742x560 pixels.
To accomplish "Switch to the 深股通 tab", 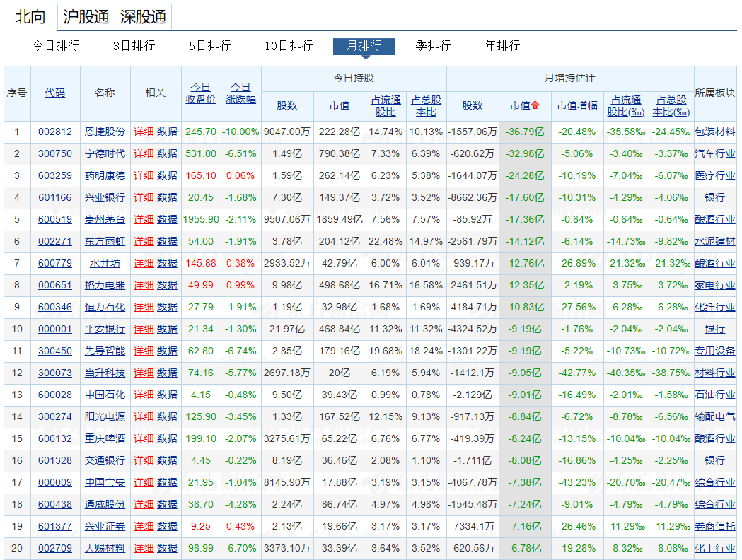I will (x=143, y=16).
